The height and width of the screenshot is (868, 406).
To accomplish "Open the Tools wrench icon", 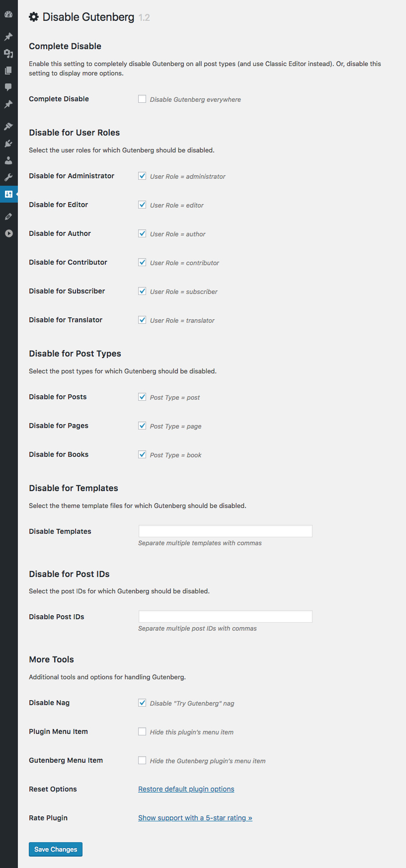I will pos(8,177).
